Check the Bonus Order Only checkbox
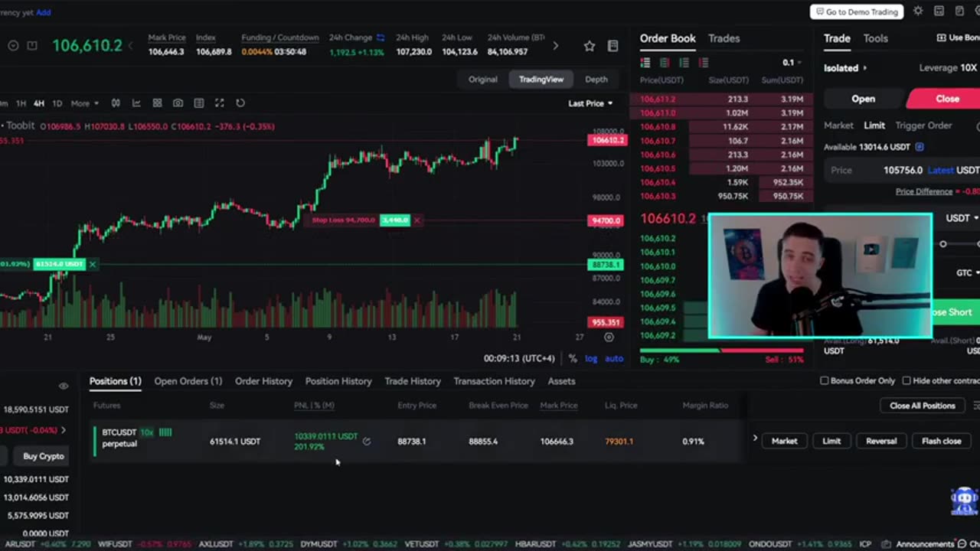 825,380
